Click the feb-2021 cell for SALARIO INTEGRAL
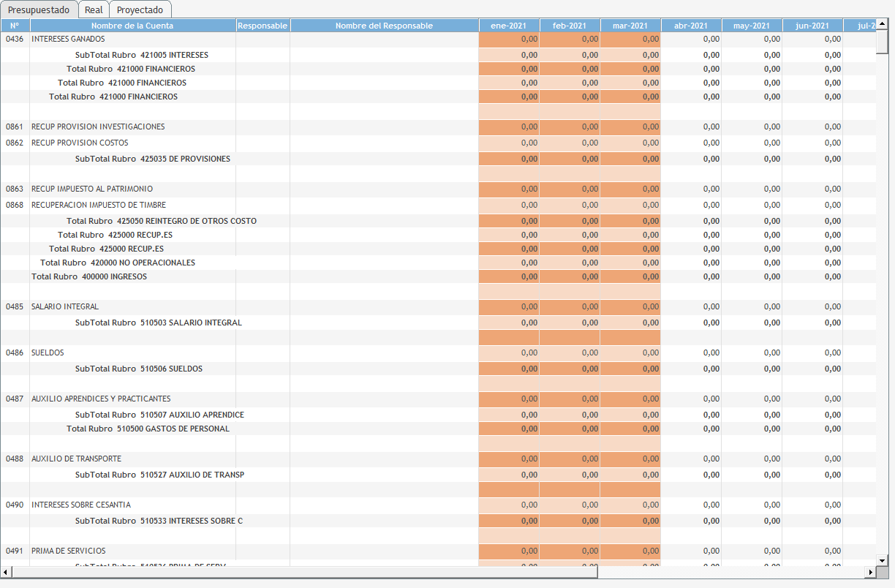 pos(570,306)
